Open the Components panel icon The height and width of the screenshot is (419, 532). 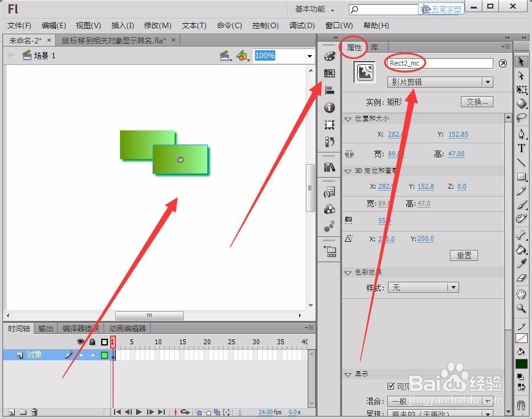(329, 209)
